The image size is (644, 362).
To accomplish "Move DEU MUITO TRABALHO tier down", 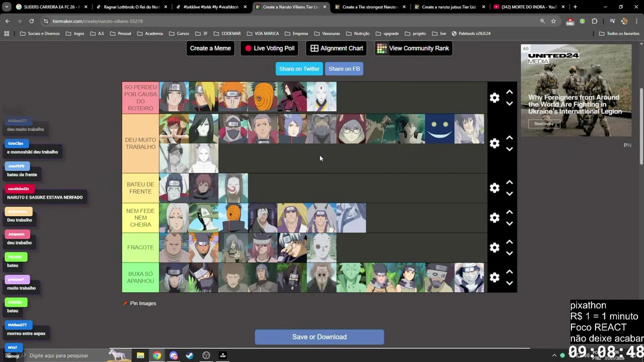I will coord(509,149).
